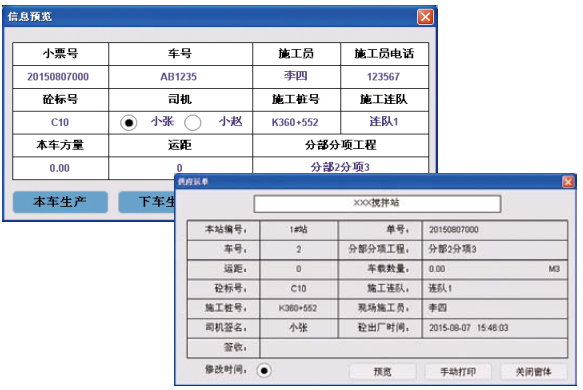Click 分部2分项3 in the 供应运单 dialog
This screenshot has width=583, height=390.
click(452, 249)
